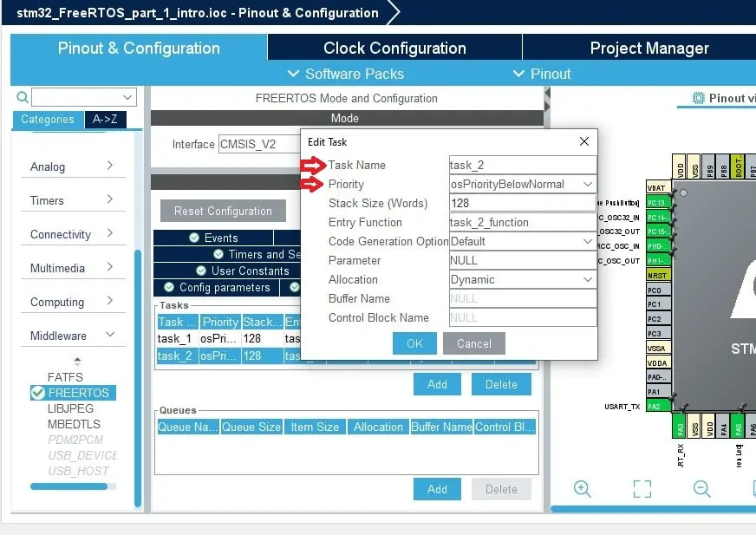Open the Priority dropdown in Edit Task

coord(587,184)
